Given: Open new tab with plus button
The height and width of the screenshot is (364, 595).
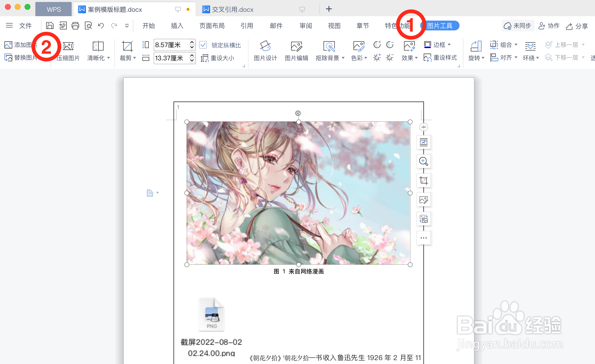Looking at the screenshot, I should coord(329,9).
